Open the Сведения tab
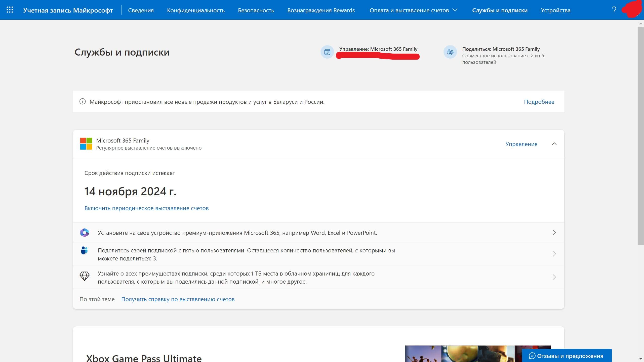 pos(141,10)
